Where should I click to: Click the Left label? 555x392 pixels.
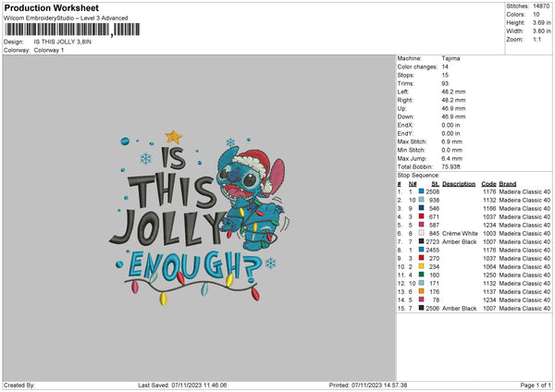tap(402, 92)
